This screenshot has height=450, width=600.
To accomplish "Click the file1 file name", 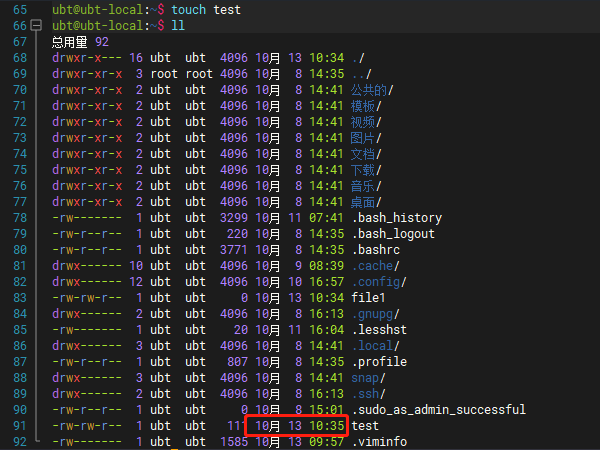I will click(368, 298).
